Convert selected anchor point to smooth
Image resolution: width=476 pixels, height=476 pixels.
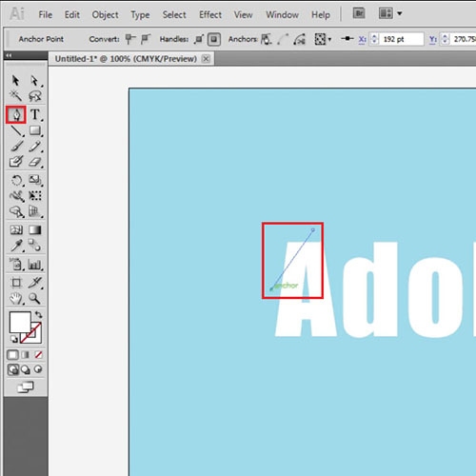tap(146, 39)
